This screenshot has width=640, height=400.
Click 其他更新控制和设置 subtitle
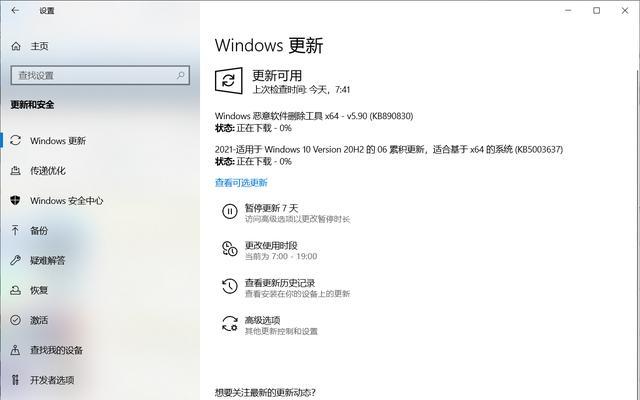tap(281, 331)
